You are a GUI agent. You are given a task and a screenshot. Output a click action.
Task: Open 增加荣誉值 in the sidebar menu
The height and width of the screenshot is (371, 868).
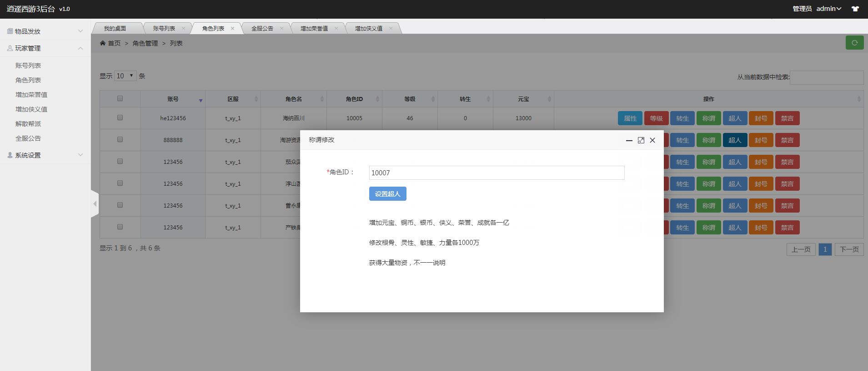pos(31,95)
